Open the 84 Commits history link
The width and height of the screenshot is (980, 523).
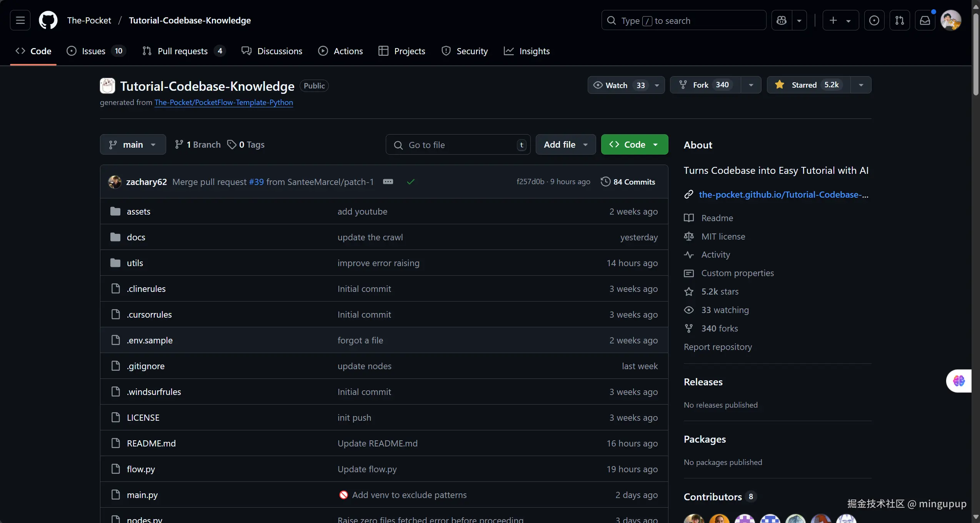click(628, 182)
